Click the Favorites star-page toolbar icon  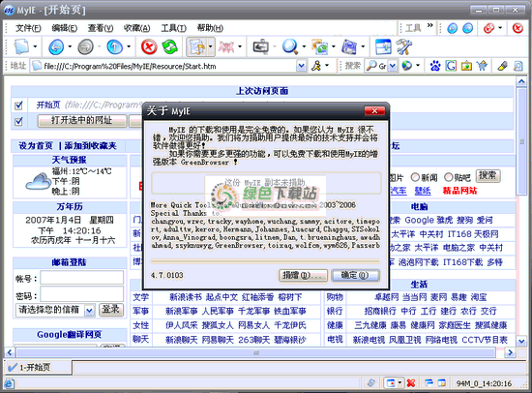tap(197, 46)
